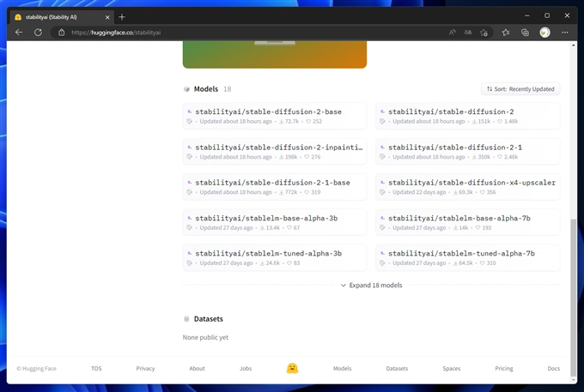Click the About footer link
The width and height of the screenshot is (584, 392).
pos(197,368)
